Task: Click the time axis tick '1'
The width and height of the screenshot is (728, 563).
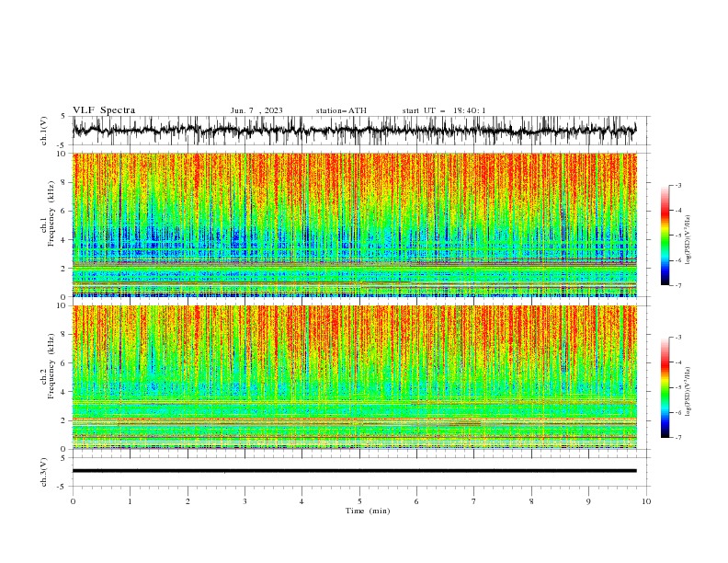Action: pos(130,501)
